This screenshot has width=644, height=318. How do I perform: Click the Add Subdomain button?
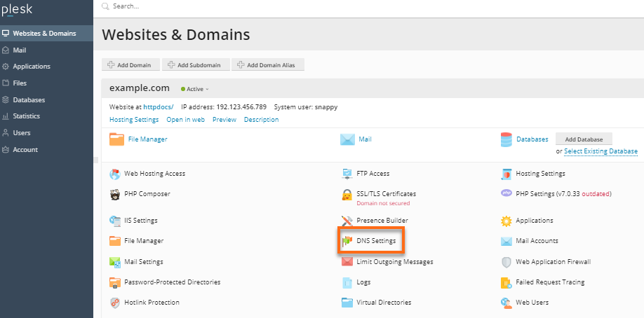(x=196, y=65)
